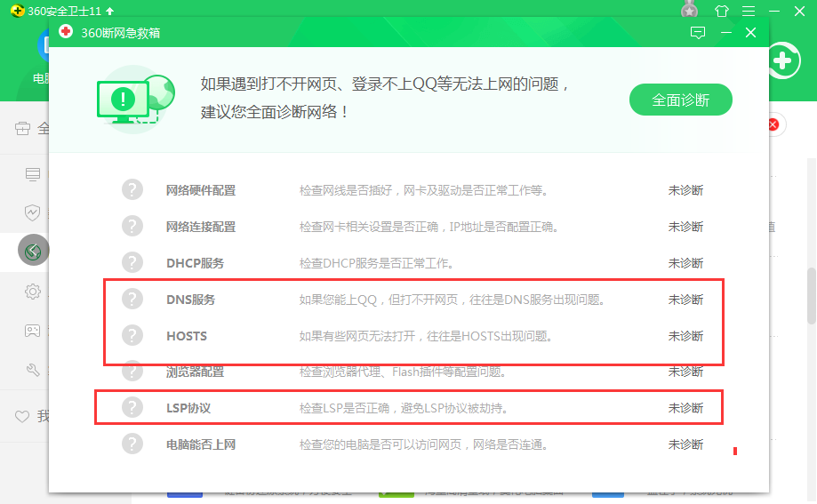Select the 浏览器配置 row label
Viewport: 817px width, 504px height.
click(195, 372)
